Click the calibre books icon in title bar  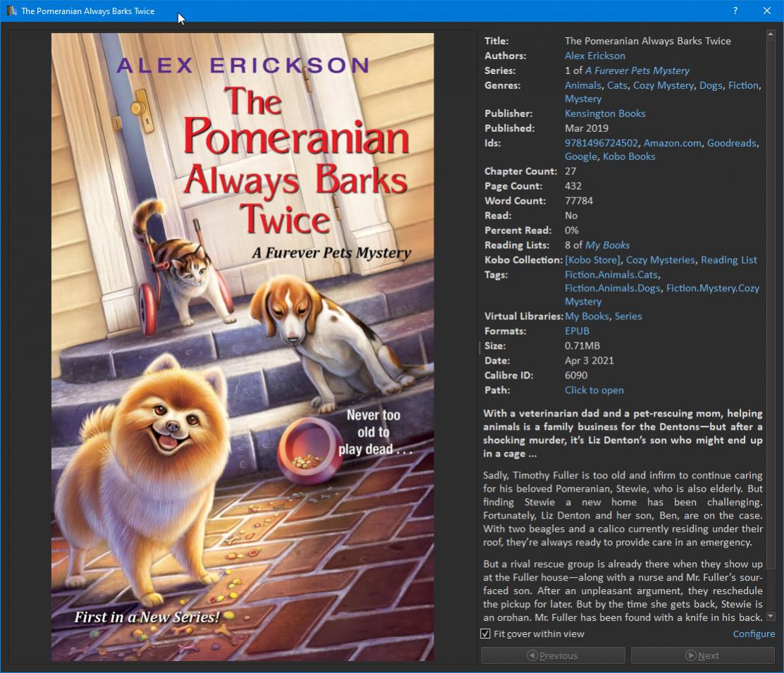11,11
